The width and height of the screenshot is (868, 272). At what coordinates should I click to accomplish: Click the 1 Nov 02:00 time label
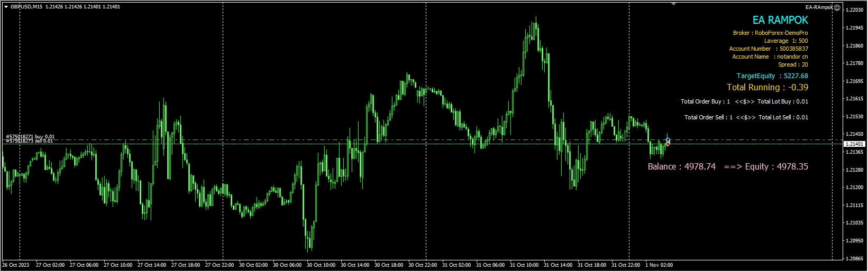[659, 265]
